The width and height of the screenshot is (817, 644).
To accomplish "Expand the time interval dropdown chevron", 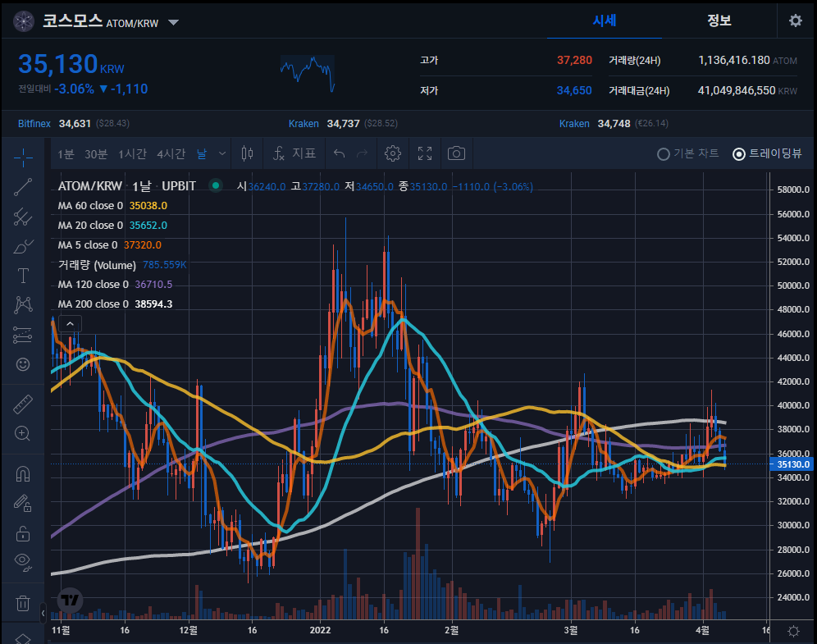I will point(222,153).
